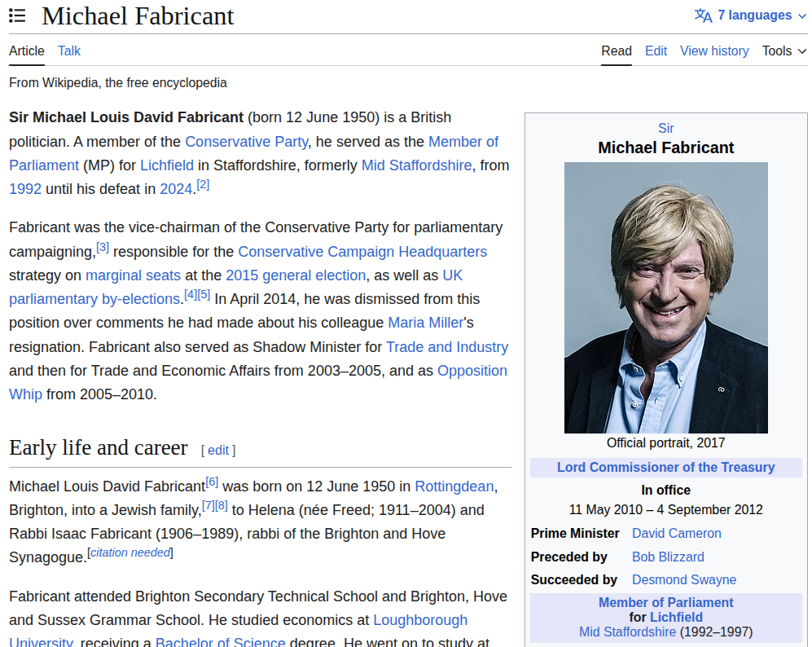Select the Article tab
This screenshot has width=812, height=647.
coord(27,51)
